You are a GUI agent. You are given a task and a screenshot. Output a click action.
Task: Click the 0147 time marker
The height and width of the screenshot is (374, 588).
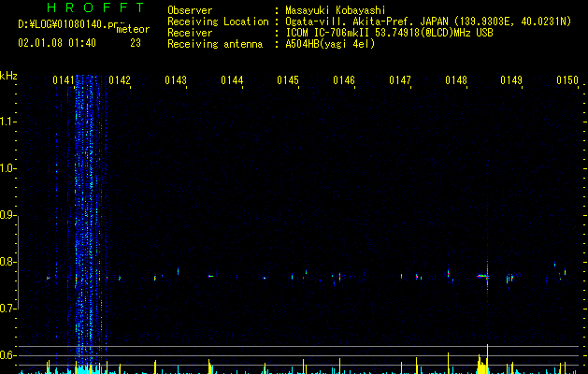coord(400,80)
